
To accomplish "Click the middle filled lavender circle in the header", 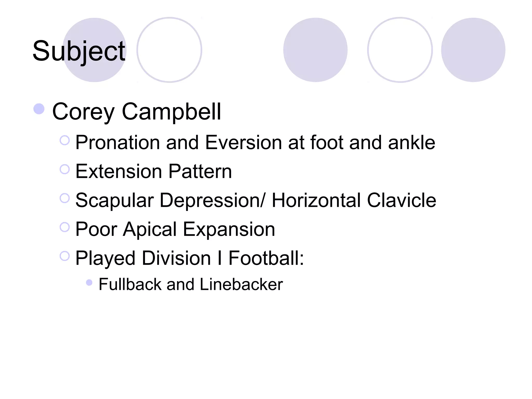I will coord(315,50).
